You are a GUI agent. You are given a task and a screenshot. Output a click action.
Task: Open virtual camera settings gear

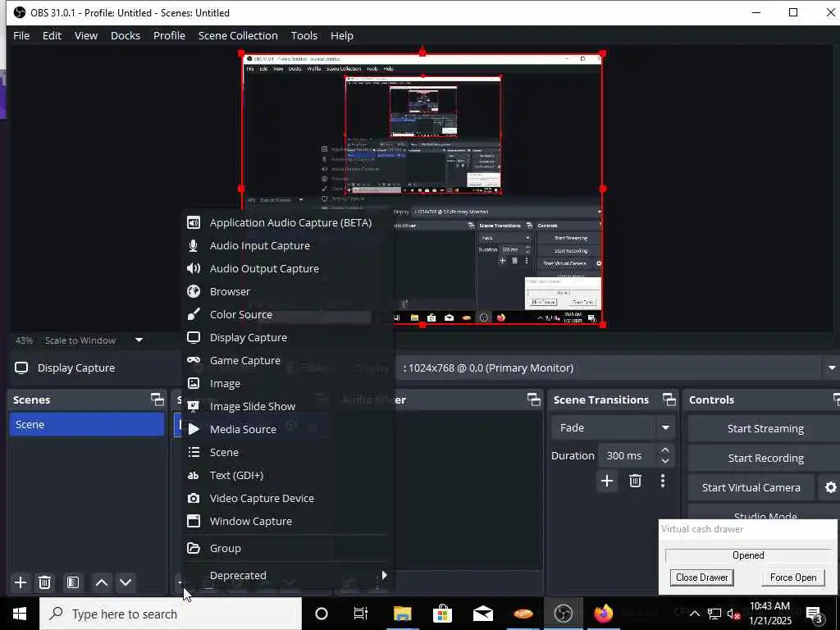tap(830, 487)
